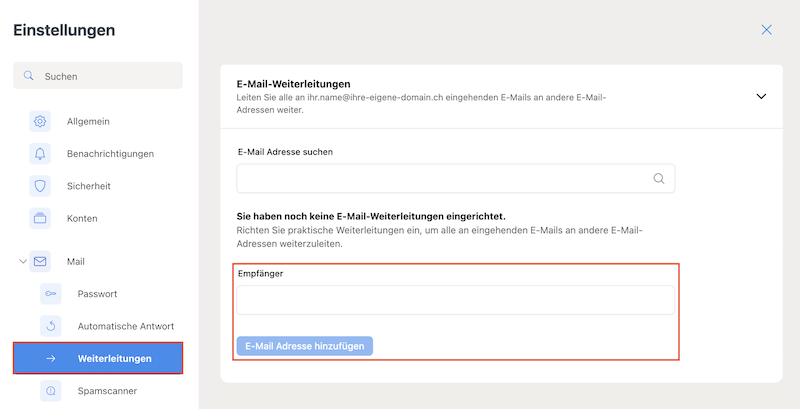Focus the E-Mail Adresse suchen input
The height and width of the screenshot is (409, 800).
coord(456,178)
